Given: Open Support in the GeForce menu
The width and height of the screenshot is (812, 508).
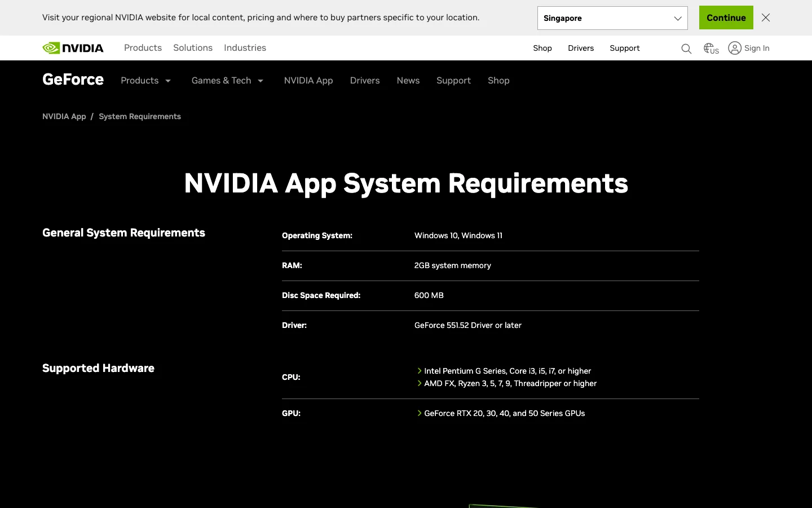Looking at the screenshot, I should coord(453,81).
